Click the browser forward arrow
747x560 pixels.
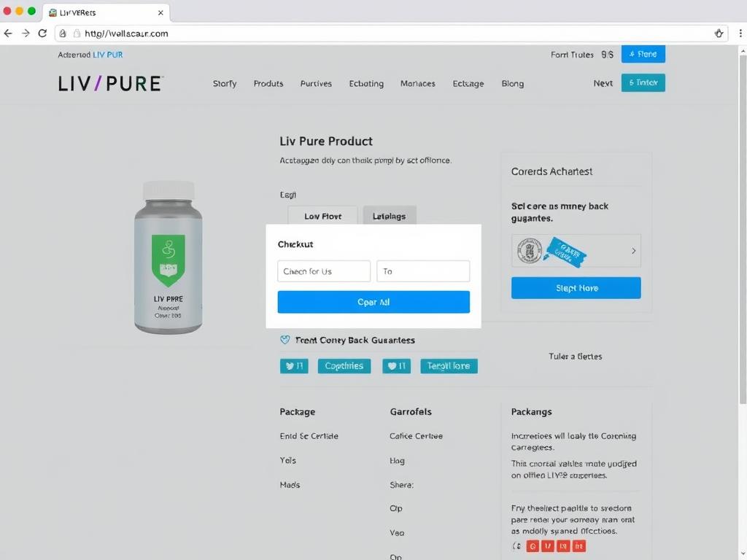pos(26,34)
